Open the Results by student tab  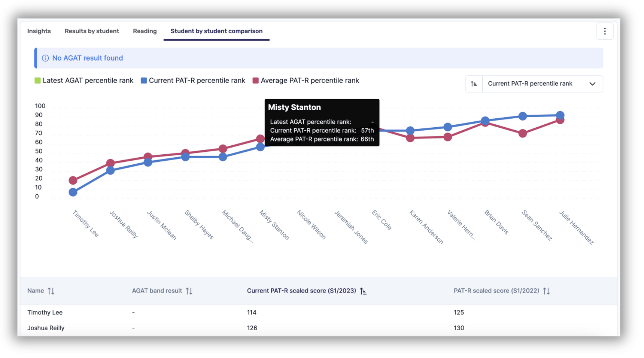click(x=92, y=31)
